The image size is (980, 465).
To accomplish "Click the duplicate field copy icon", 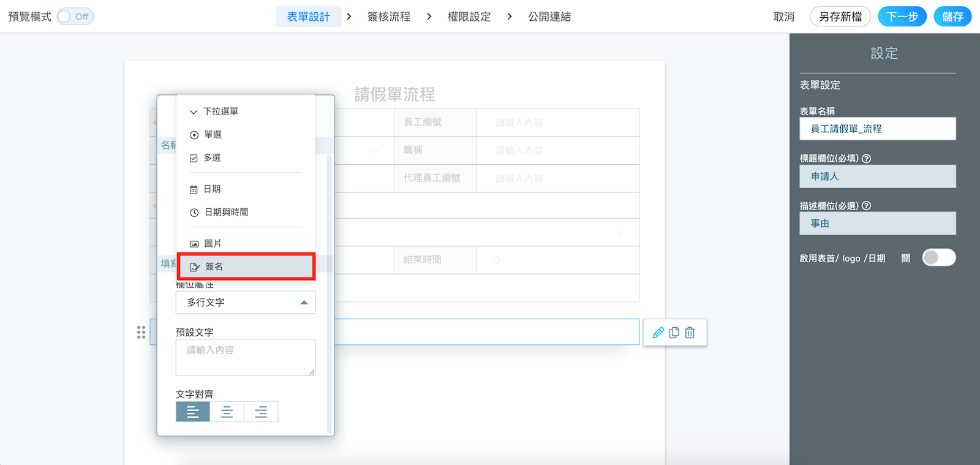I will click(674, 333).
